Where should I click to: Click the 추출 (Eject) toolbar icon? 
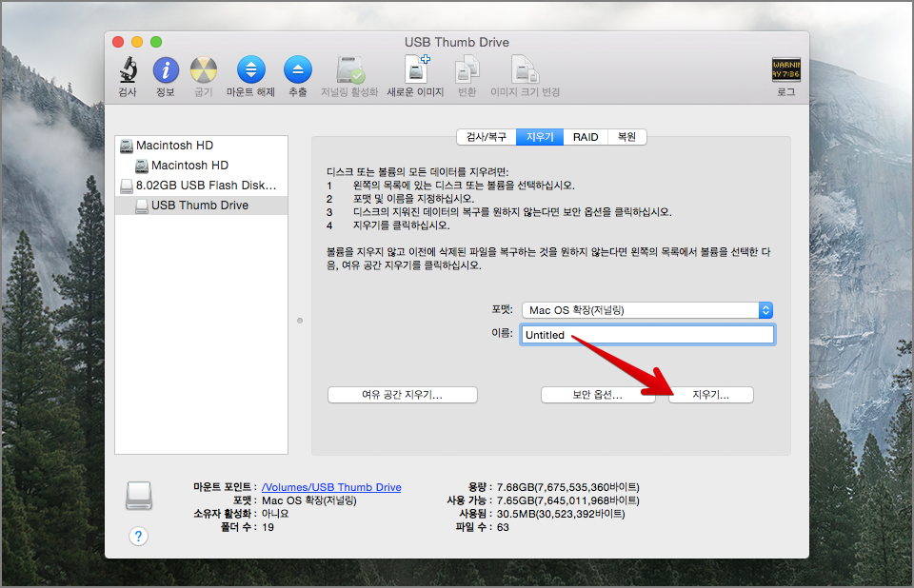(298, 69)
